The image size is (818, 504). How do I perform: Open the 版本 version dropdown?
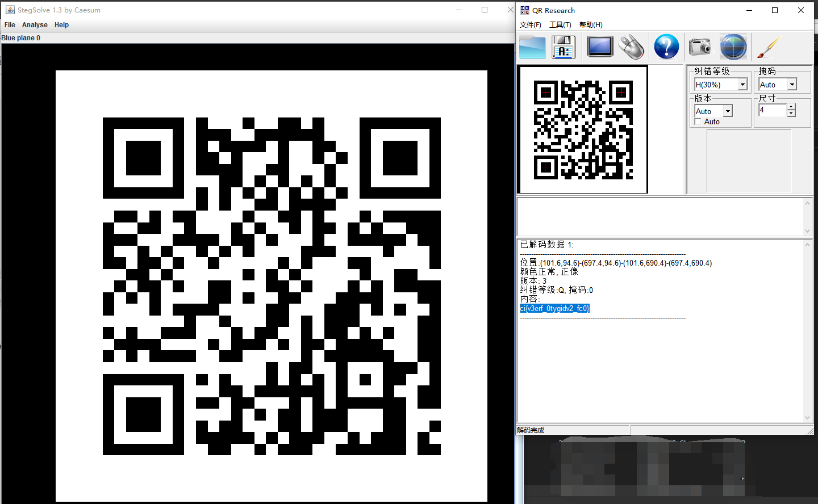[x=728, y=111]
